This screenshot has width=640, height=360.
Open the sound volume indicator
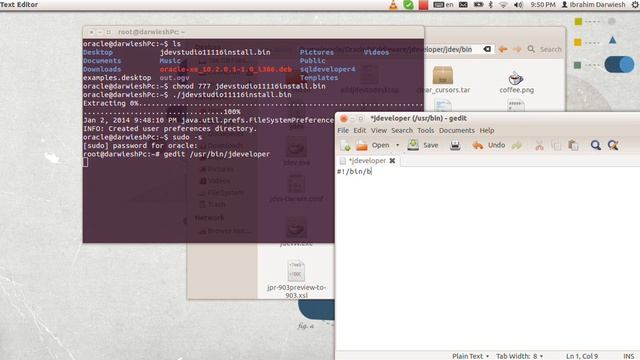518,5
